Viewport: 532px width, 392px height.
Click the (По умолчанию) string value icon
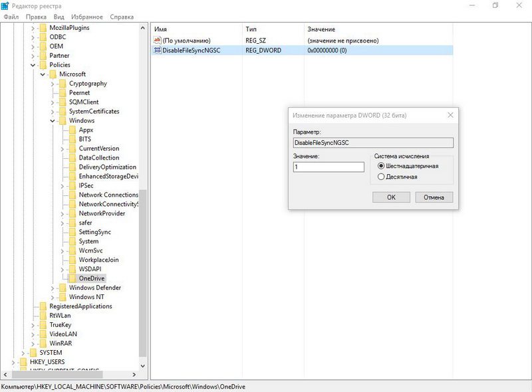click(x=157, y=41)
